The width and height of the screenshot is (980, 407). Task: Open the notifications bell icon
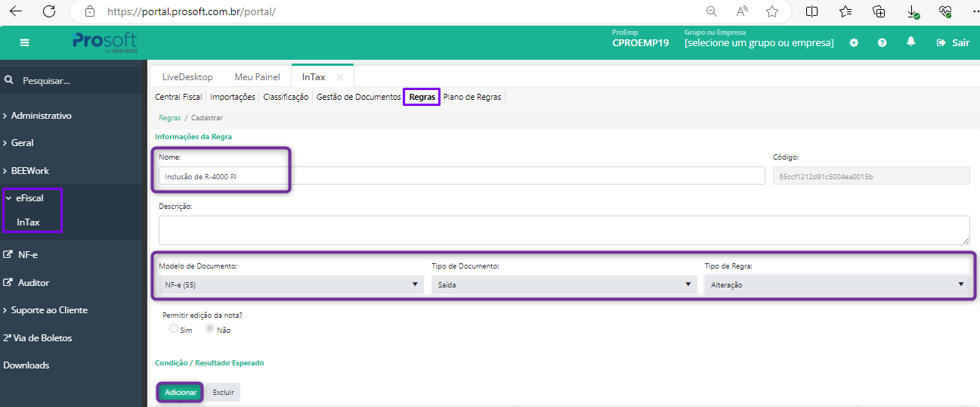[912, 42]
